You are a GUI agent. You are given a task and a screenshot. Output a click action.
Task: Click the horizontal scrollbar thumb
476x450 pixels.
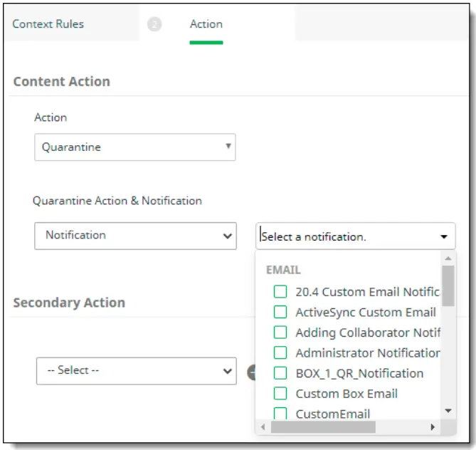(x=323, y=427)
